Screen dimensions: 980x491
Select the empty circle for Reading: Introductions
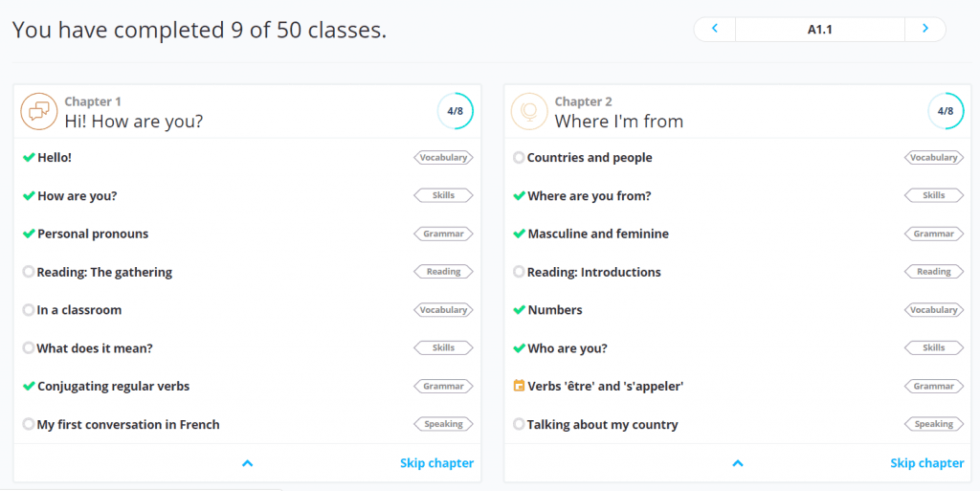(519, 272)
